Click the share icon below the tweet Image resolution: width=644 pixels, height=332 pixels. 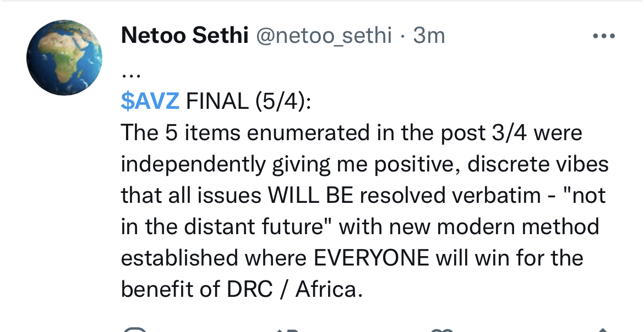point(602,329)
